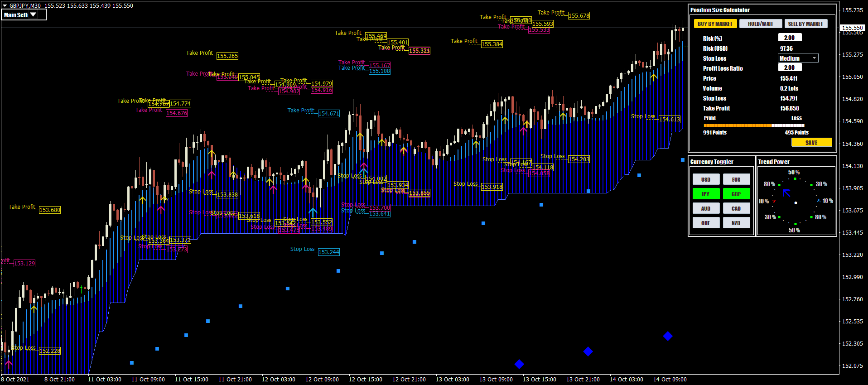This screenshot has height=385, width=868.
Task: Toggle the NZD currency button
Action: pos(736,223)
